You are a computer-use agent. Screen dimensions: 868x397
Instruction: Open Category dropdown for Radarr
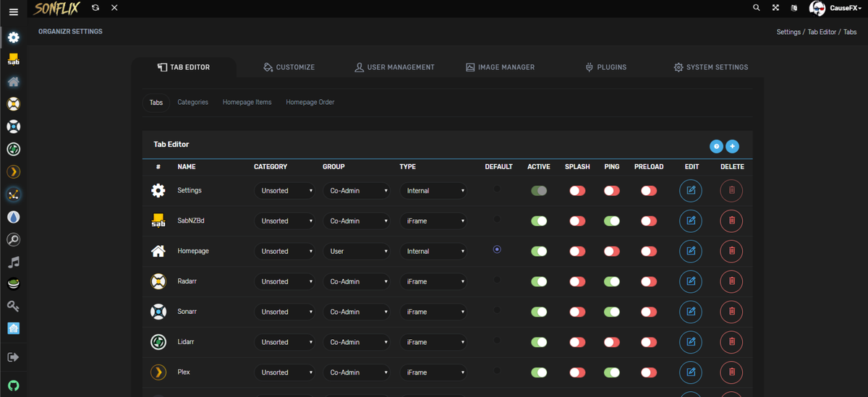coord(284,282)
